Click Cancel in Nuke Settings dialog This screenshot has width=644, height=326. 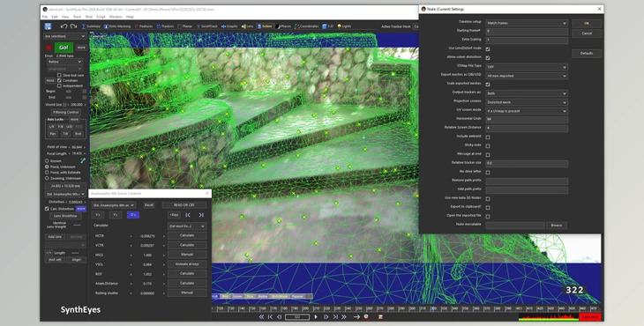(x=587, y=33)
